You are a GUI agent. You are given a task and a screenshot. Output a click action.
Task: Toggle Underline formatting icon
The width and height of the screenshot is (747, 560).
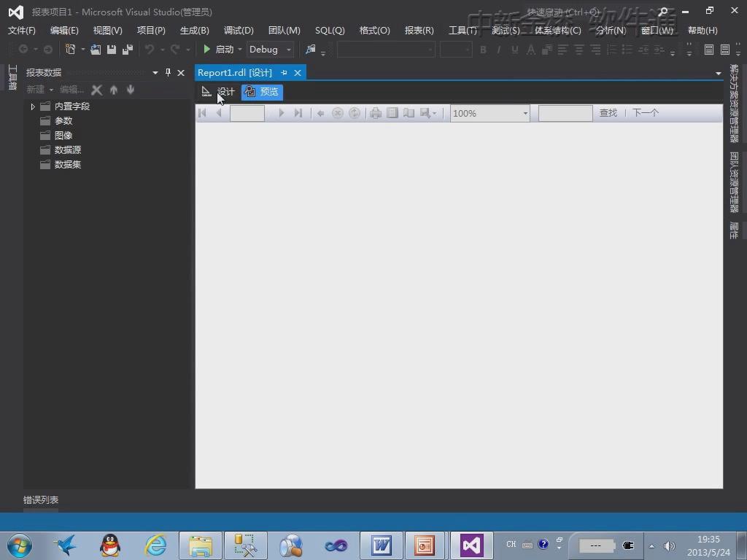(514, 50)
